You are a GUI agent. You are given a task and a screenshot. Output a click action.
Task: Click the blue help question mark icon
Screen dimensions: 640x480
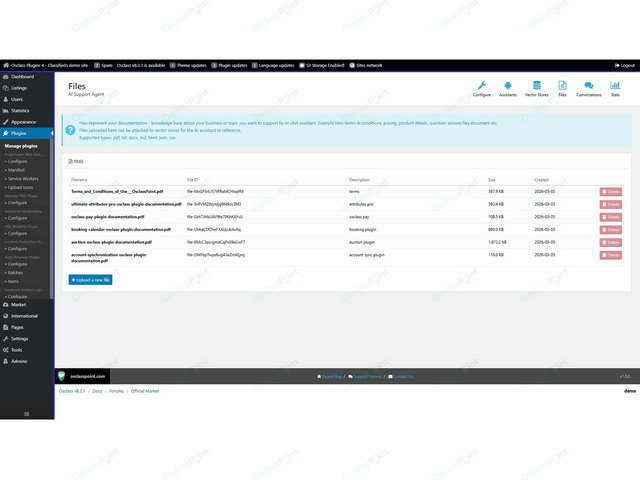click(x=70, y=130)
